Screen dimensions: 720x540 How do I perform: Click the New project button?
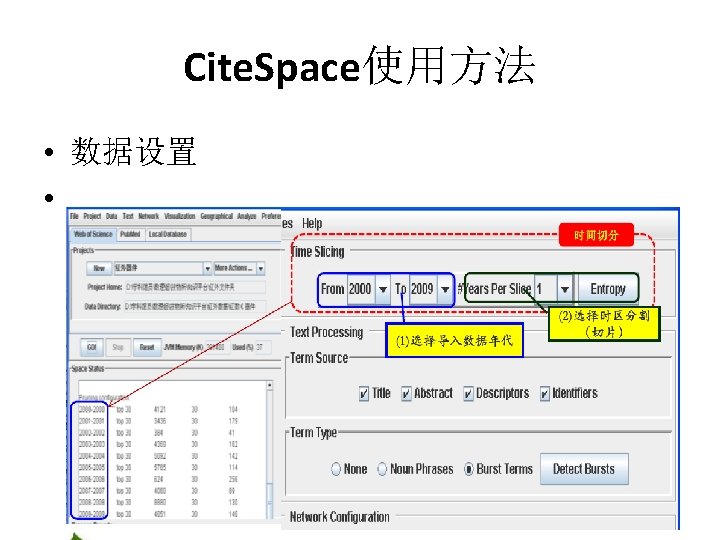[x=99, y=268]
